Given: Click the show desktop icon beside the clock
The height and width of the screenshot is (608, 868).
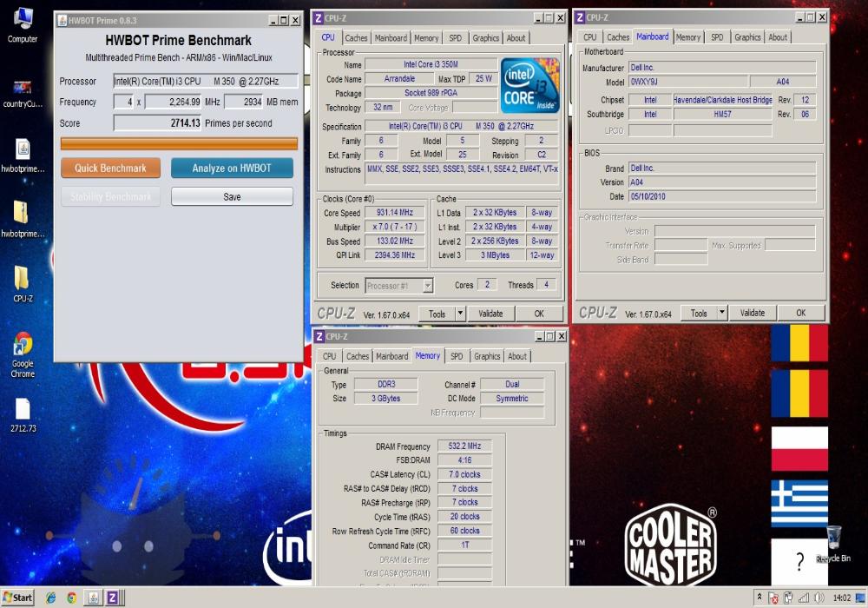Looking at the screenshot, I should [x=860, y=598].
